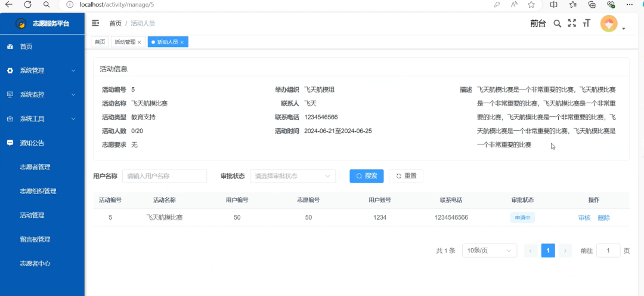Click the 共 1 条 total count

tap(445, 251)
